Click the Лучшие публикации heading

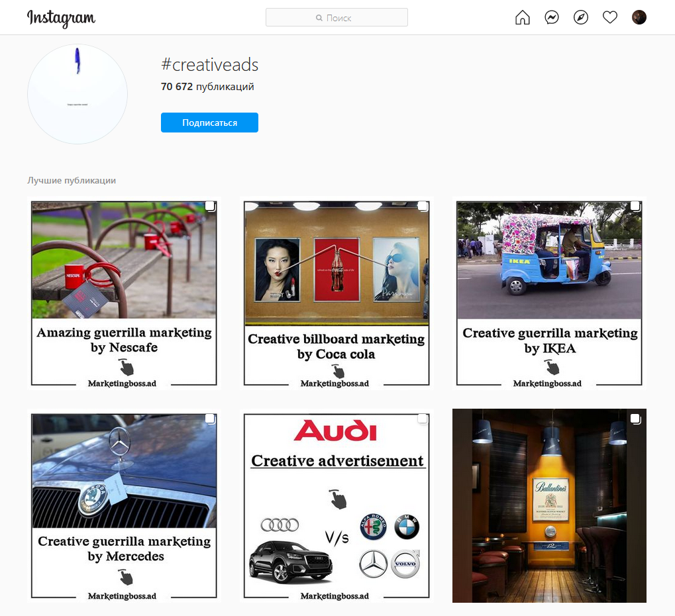coord(72,180)
